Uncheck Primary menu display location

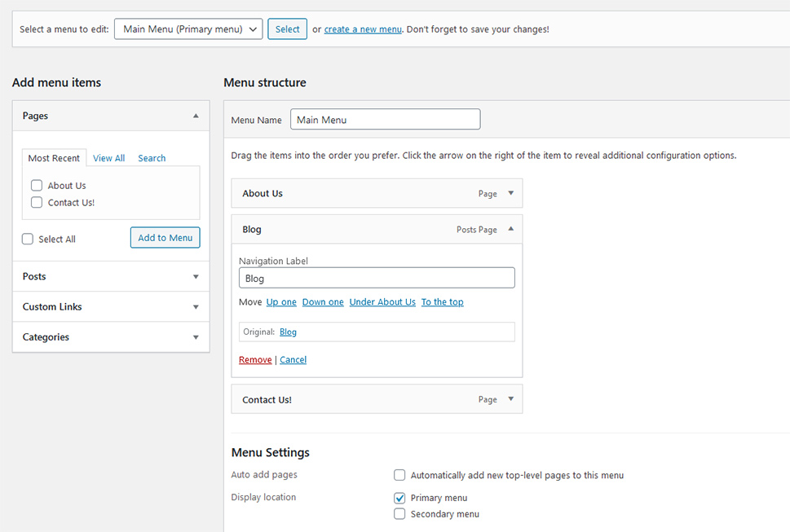(x=399, y=498)
